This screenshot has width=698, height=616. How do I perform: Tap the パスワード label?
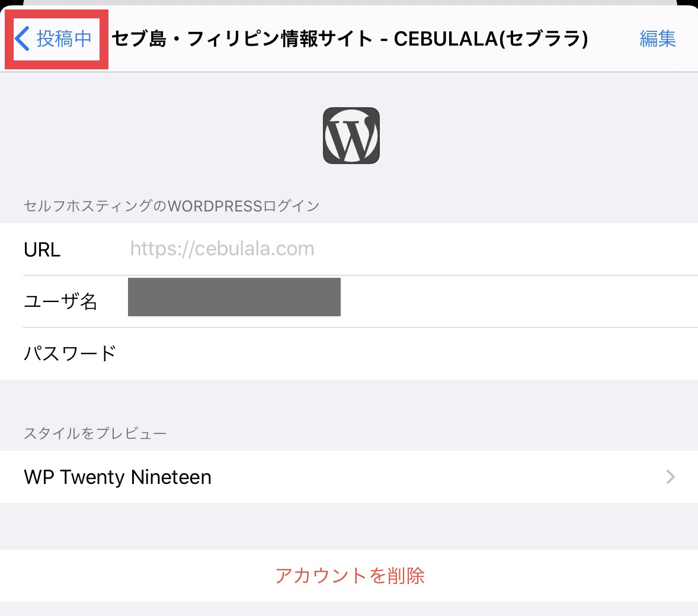[70, 354]
